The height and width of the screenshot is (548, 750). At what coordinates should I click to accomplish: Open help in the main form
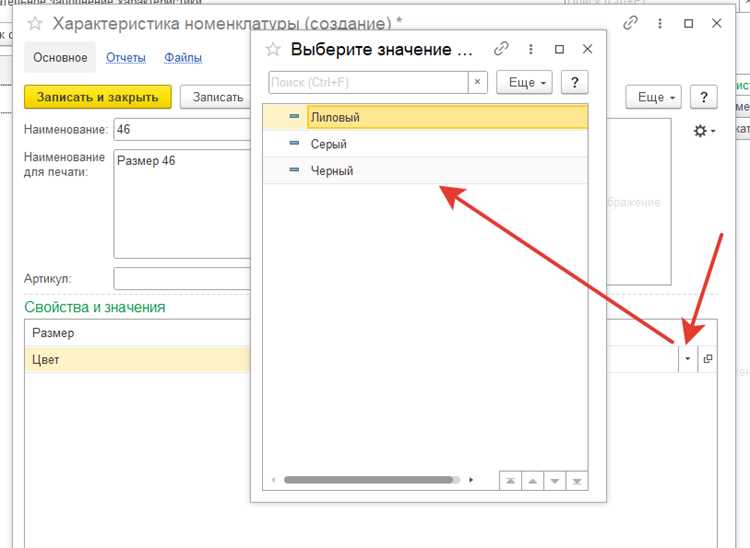[704, 97]
